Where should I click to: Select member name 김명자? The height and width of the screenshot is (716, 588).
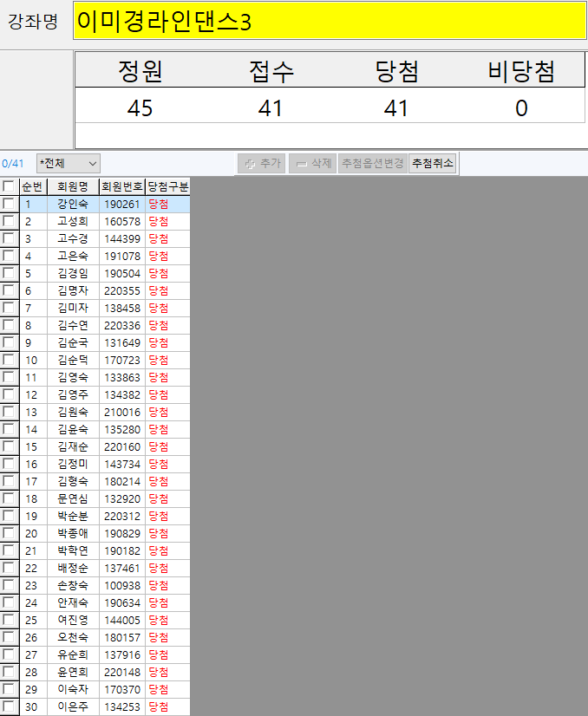73,291
